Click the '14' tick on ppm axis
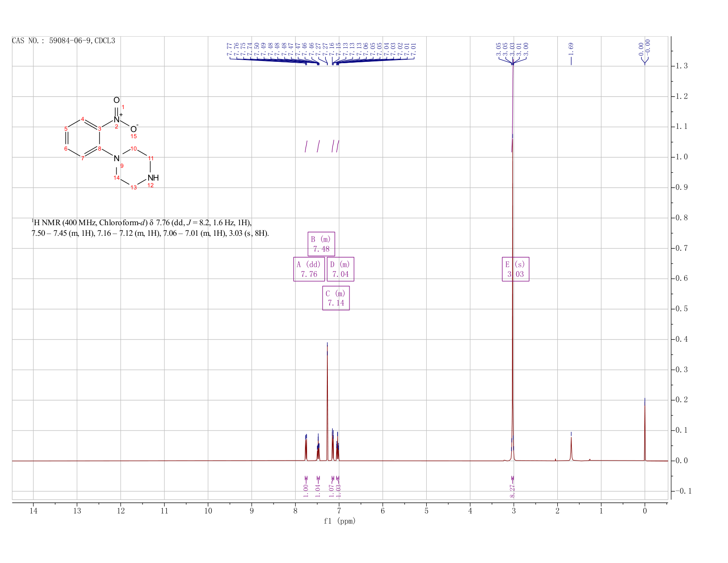The height and width of the screenshot is (563, 728). 33,511
